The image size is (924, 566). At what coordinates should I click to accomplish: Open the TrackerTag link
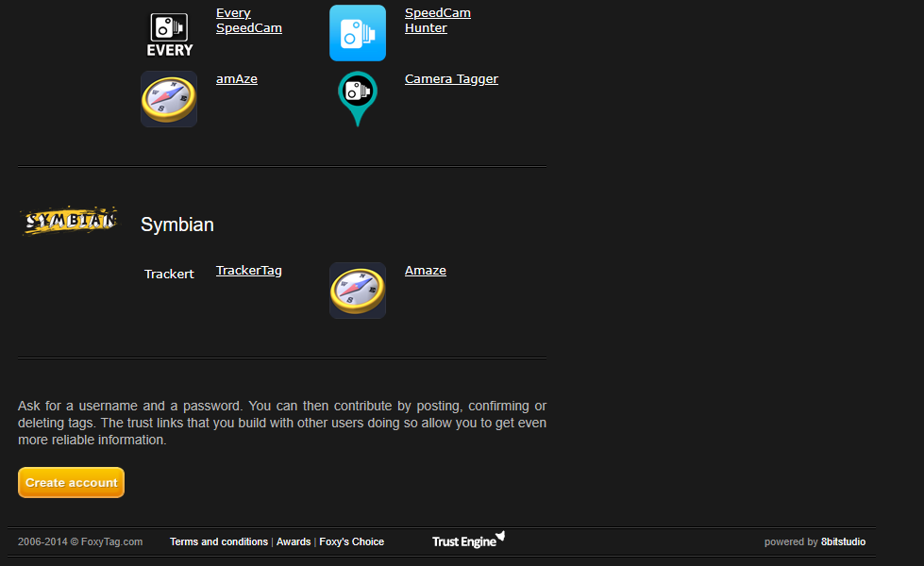(248, 271)
